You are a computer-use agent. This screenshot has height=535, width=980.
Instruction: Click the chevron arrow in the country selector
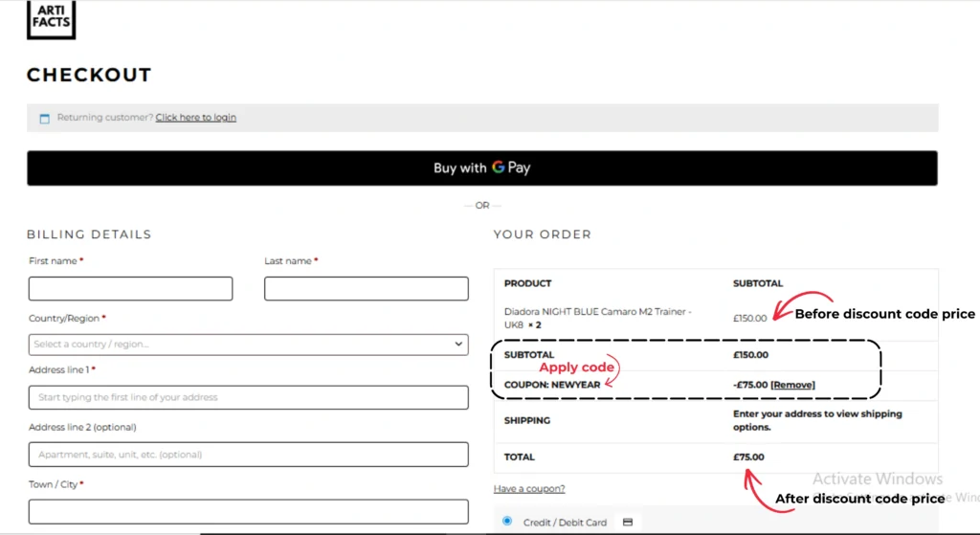pos(458,345)
